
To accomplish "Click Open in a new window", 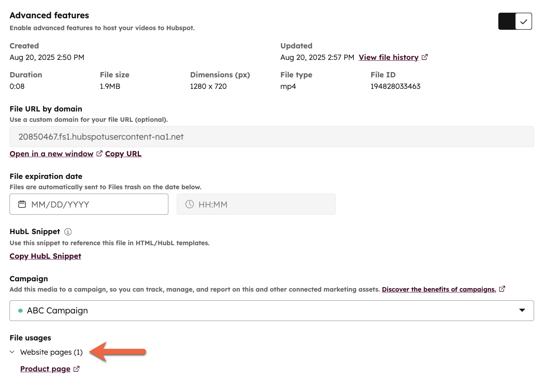I will [x=51, y=154].
